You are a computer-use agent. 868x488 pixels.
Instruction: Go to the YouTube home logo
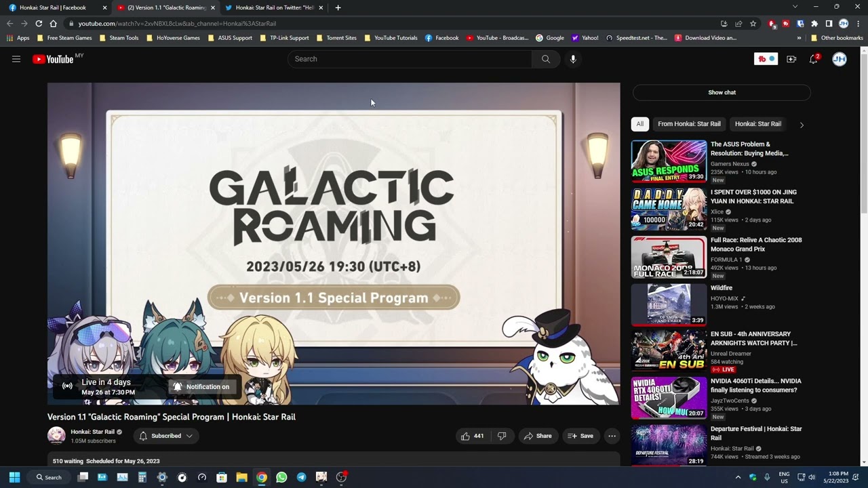53,59
